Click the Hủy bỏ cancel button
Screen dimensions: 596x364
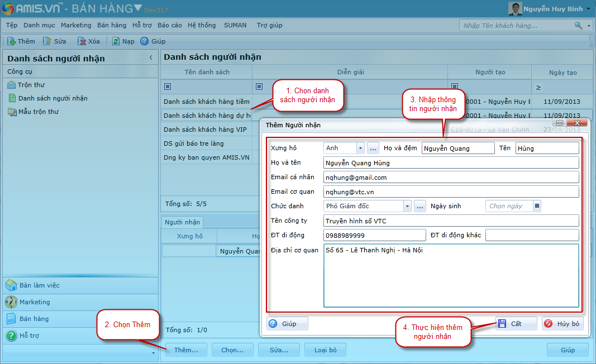(562, 324)
